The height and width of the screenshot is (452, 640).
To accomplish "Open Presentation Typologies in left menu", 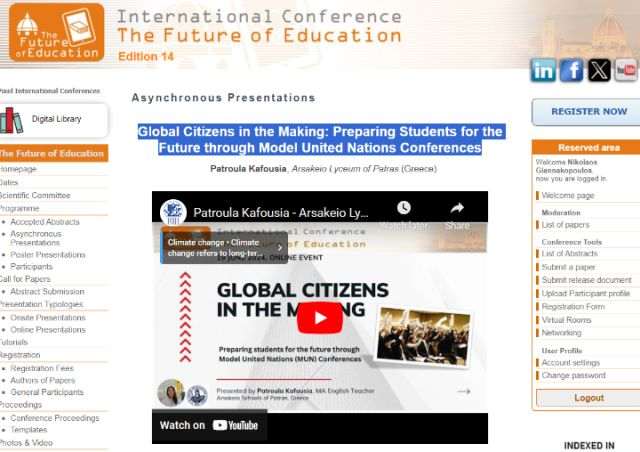I will coord(41,304).
